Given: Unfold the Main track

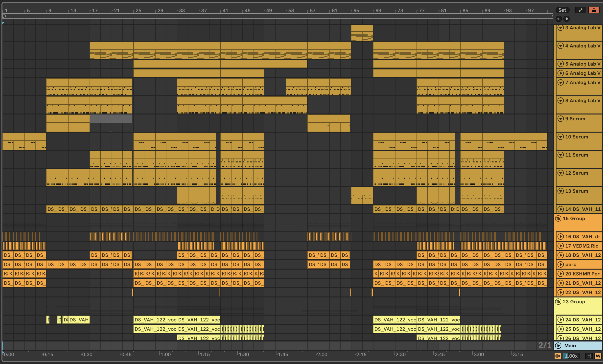Looking at the screenshot, I should coord(558,346).
